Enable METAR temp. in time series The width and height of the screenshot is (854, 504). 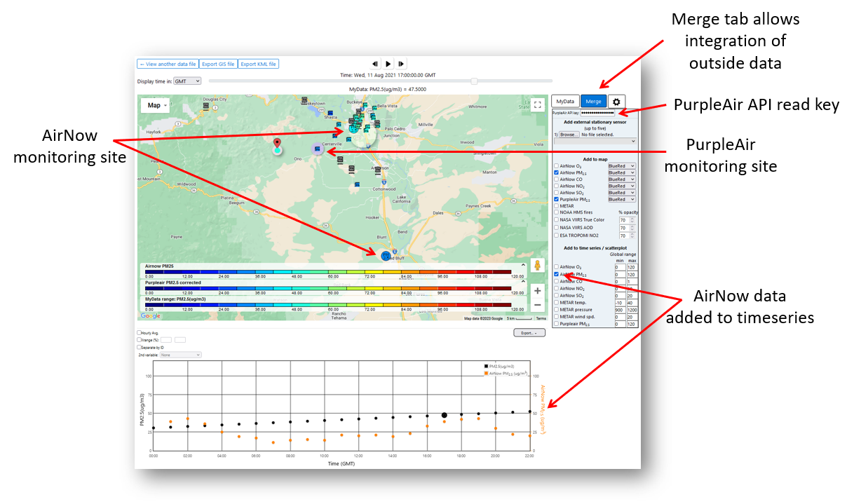[x=557, y=303]
